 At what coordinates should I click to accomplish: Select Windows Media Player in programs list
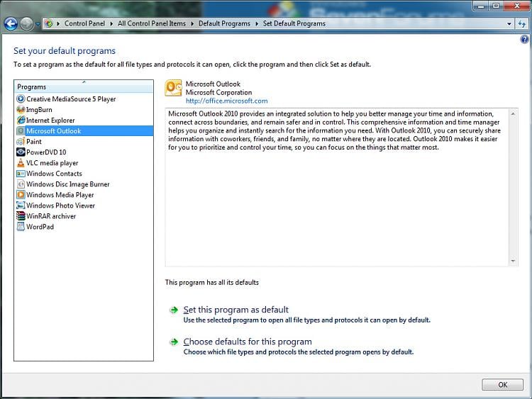point(84,195)
